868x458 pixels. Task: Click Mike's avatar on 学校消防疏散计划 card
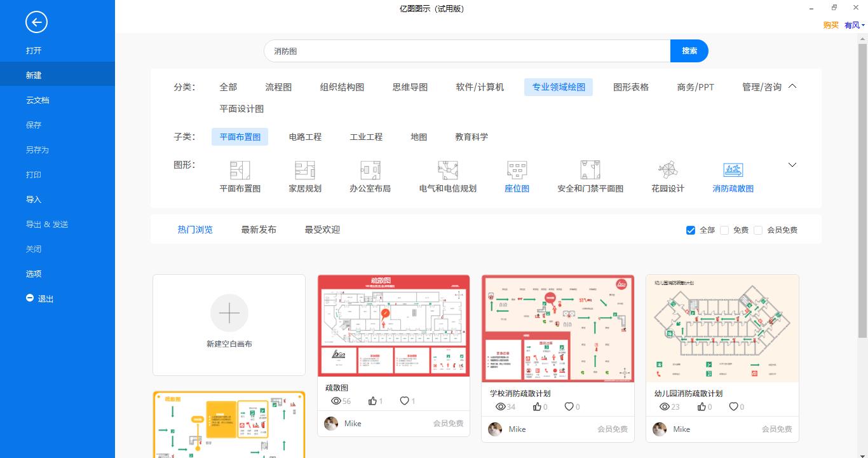495,429
